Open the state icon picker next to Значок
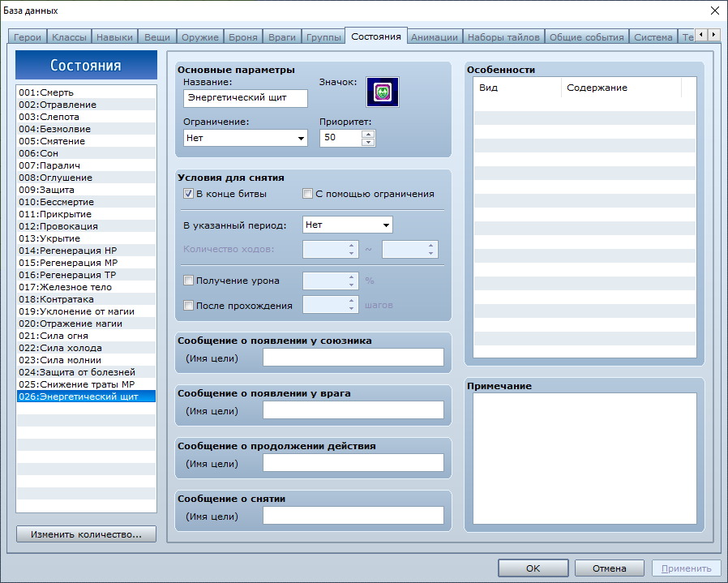Image resolution: width=728 pixels, height=583 pixels. coord(382,92)
